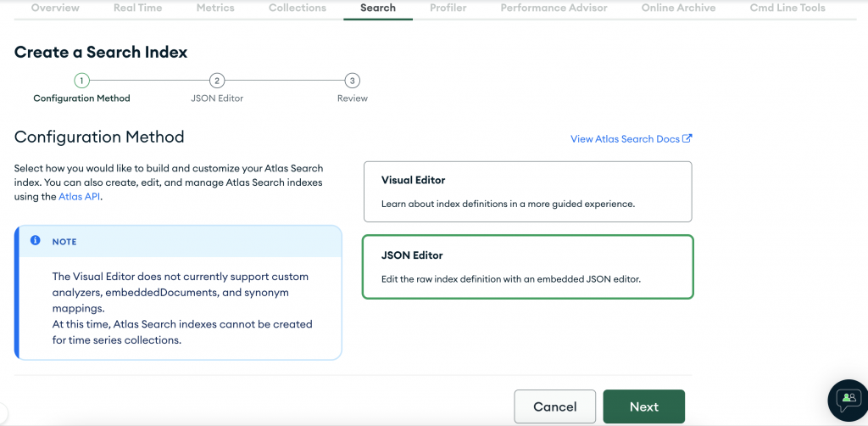Click 'Edit the raw index definition' description

coord(510,279)
